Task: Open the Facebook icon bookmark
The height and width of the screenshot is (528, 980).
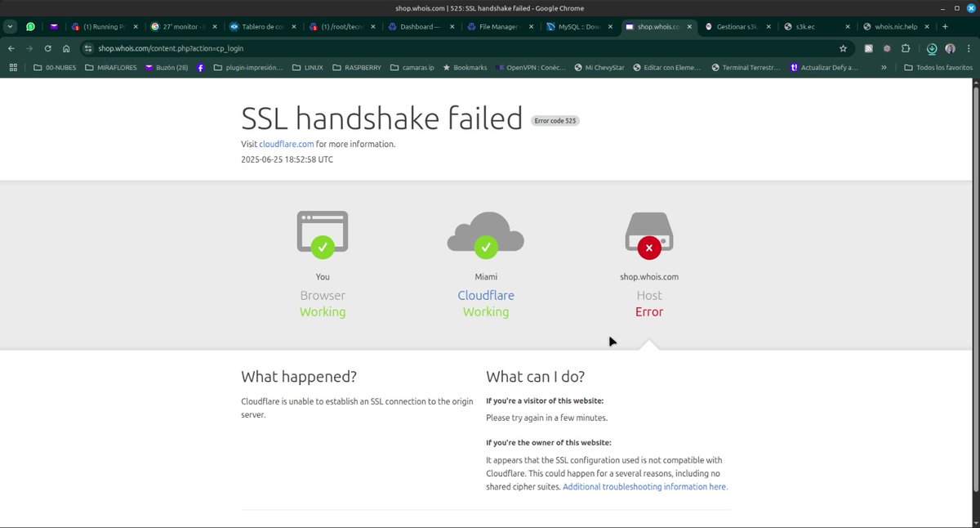Action: (201, 68)
